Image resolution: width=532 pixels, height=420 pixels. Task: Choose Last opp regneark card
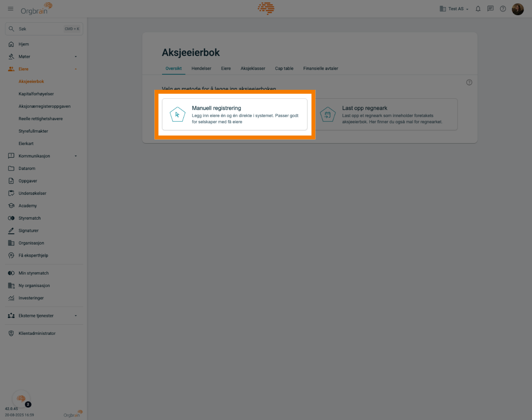(x=385, y=114)
